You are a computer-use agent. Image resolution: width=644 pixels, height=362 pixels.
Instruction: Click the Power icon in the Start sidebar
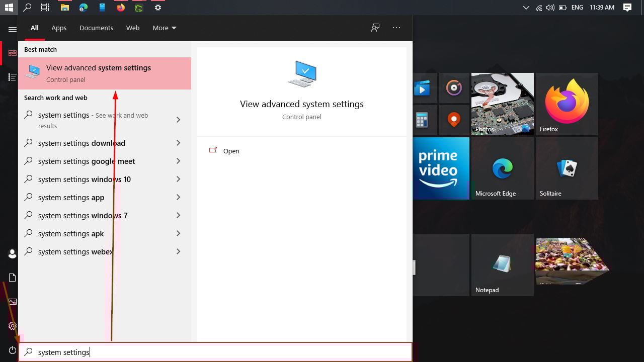click(x=12, y=350)
